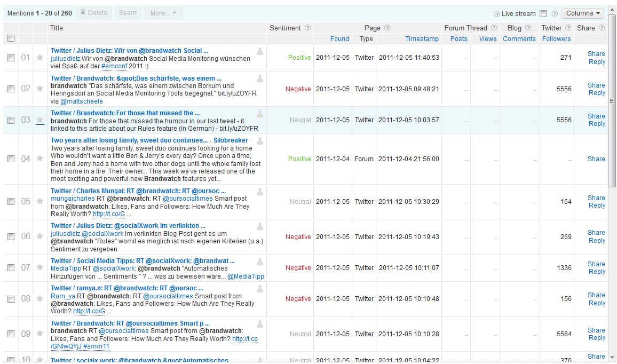The image size is (617, 364).
Task: Open the Columns dropdown
Action: click(582, 13)
